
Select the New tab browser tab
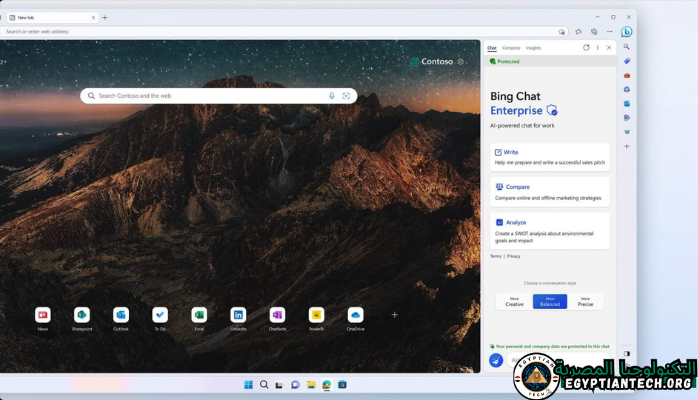click(x=53, y=17)
